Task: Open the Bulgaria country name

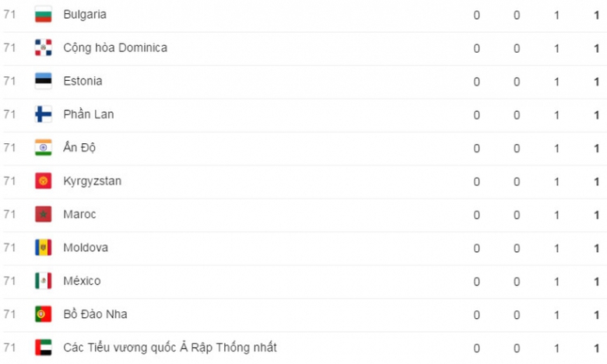Action: tap(85, 15)
